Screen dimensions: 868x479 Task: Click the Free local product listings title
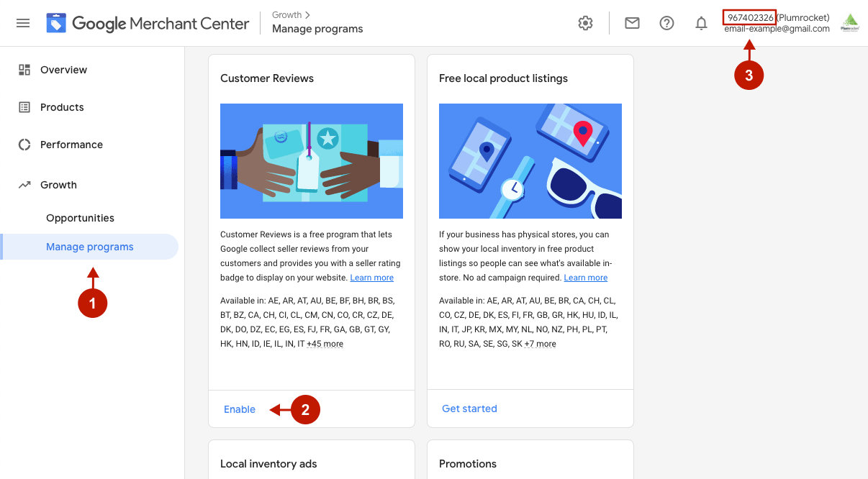(503, 78)
